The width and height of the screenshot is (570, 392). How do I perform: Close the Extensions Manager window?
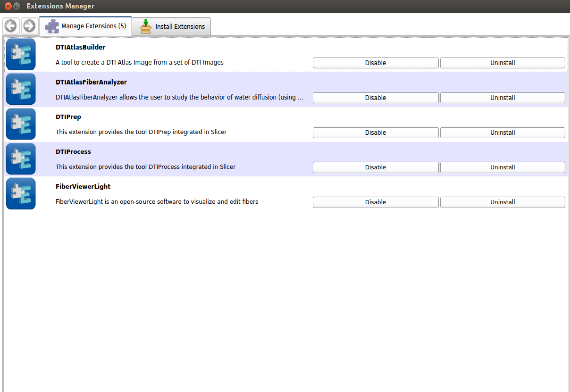(x=8, y=6)
